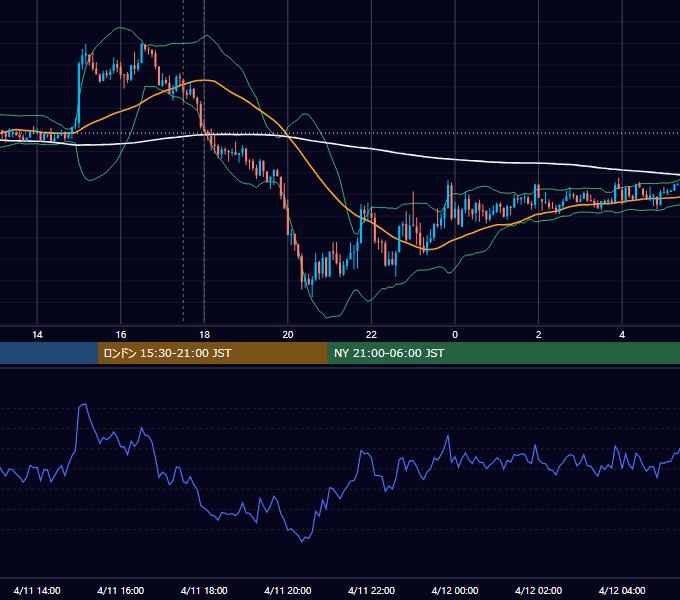Click the 4/12 04:00 label on indicator axis

(622, 590)
